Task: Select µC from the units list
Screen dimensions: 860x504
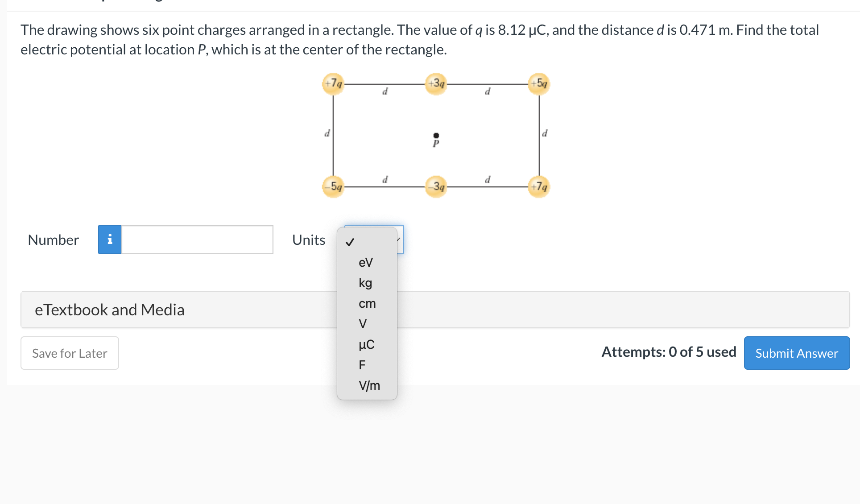Action: [x=366, y=344]
